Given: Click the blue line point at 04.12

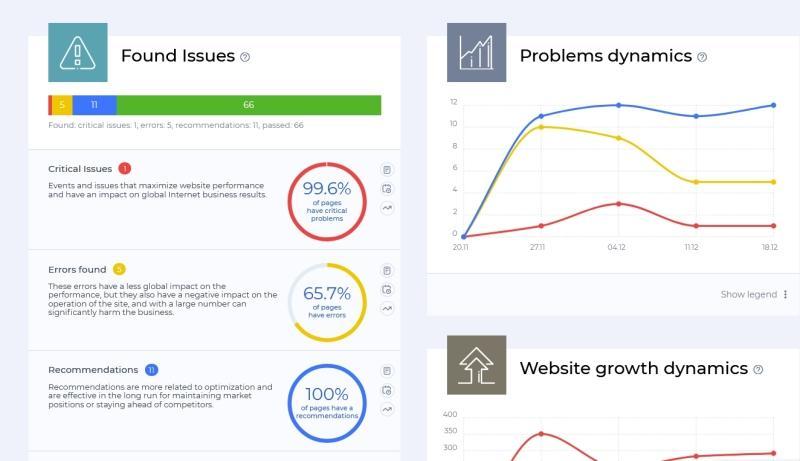Looking at the screenshot, I should [x=618, y=105].
